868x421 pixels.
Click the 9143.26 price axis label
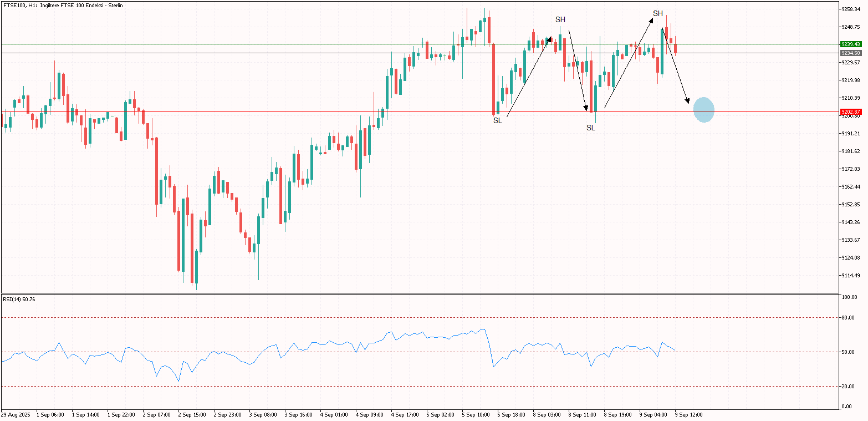pyautogui.click(x=851, y=222)
